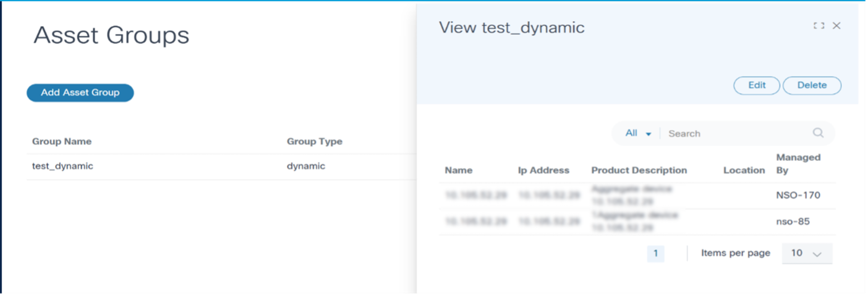Image resolution: width=868 pixels, height=296 pixels.
Task: Select the test_dynamic group row
Action: pos(63,166)
